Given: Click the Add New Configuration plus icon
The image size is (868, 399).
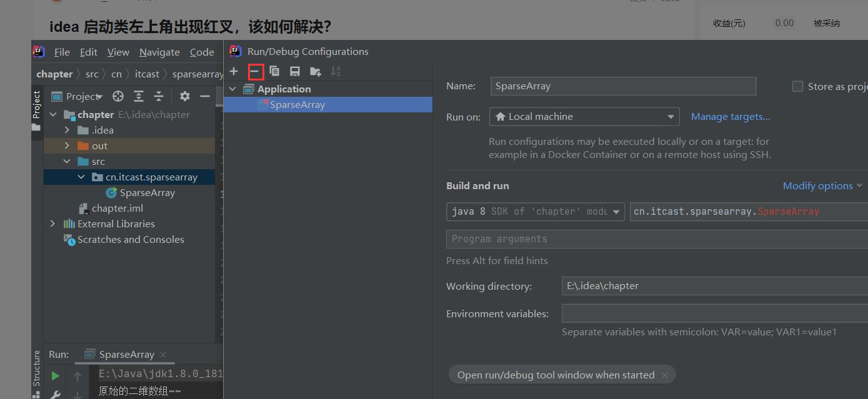Looking at the screenshot, I should [234, 72].
